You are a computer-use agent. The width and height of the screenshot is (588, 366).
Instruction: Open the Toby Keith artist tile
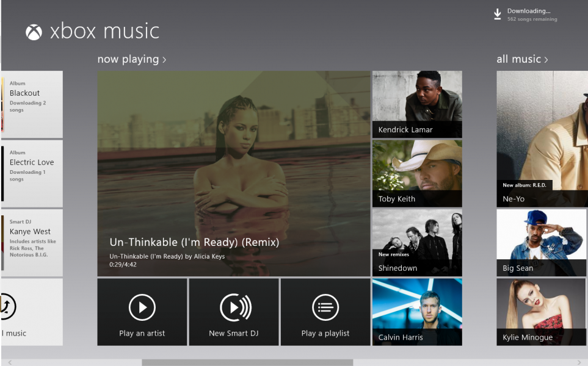point(417,173)
